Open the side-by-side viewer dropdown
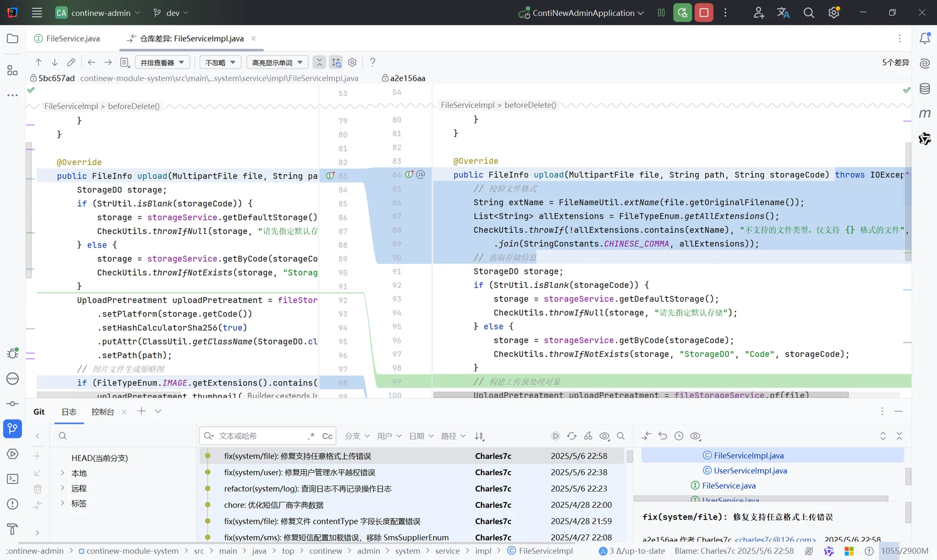Viewport: 937px width, 560px height. click(x=162, y=63)
